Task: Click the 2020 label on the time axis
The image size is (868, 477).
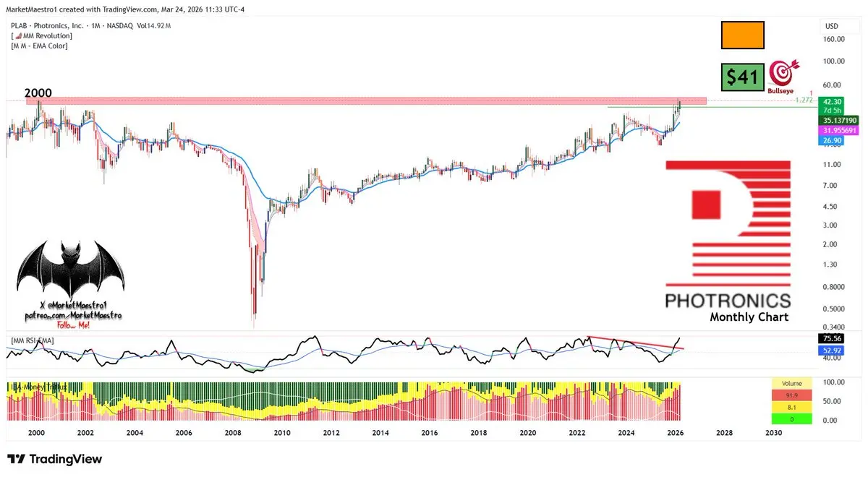Action: tap(528, 433)
